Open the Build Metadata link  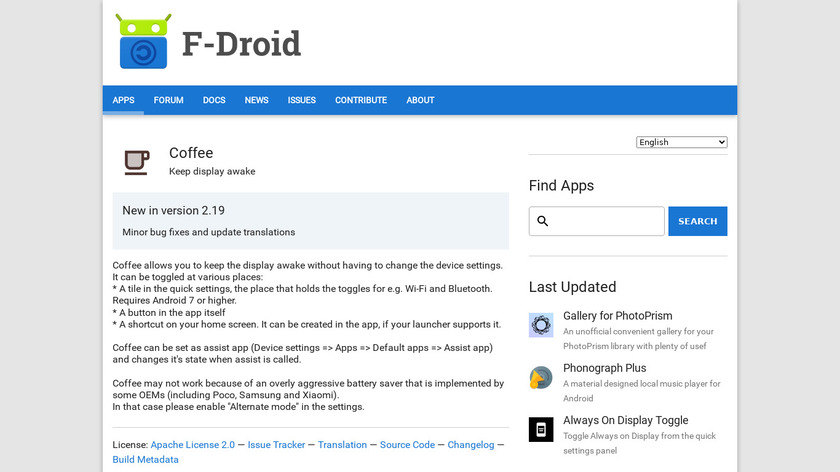coord(146,460)
